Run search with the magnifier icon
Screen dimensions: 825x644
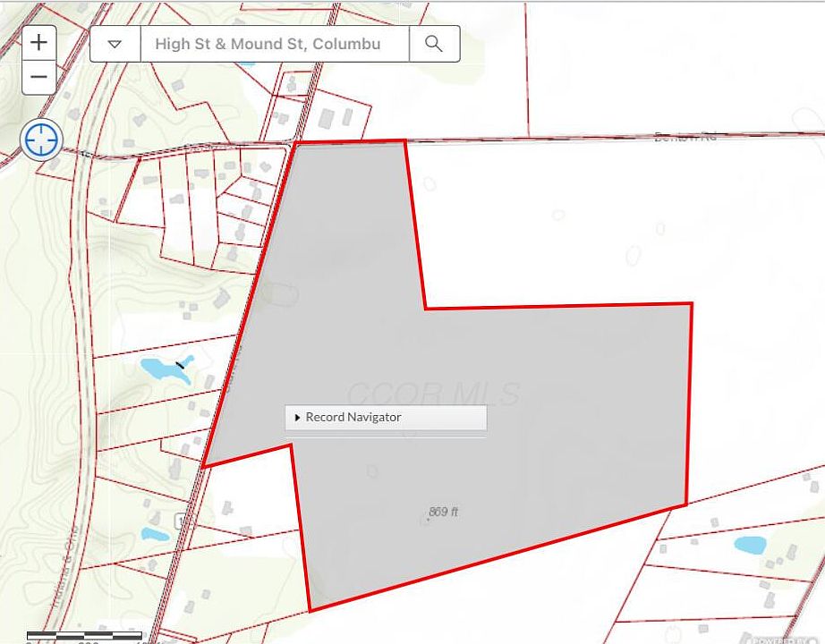tap(434, 44)
